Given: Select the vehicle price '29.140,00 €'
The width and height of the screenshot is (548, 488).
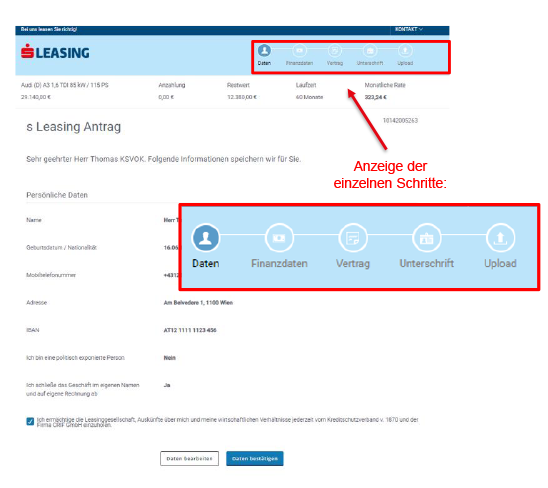Looking at the screenshot, I should pyautogui.click(x=36, y=97).
